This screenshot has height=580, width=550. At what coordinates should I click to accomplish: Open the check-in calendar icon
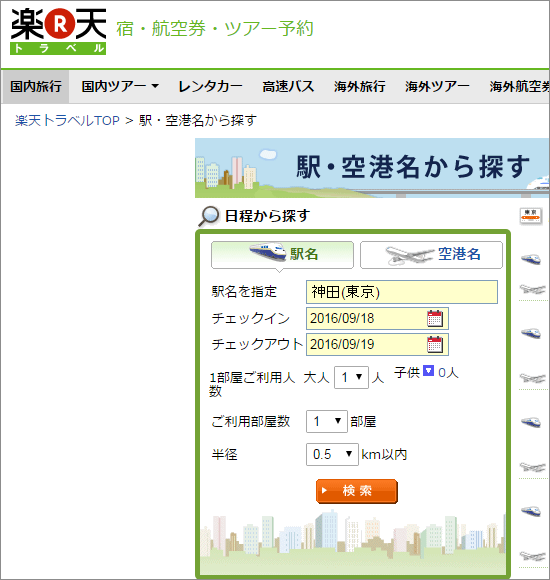435,318
